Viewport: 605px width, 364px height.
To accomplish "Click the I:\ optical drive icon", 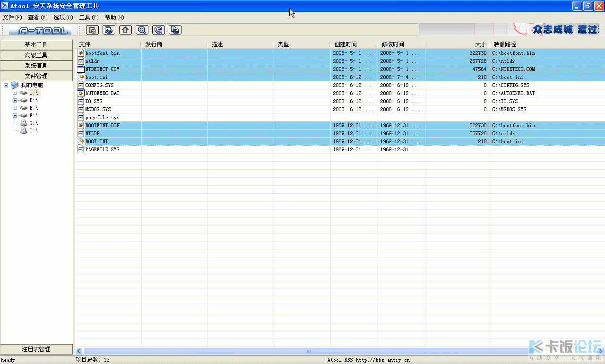I will [x=24, y=130].
